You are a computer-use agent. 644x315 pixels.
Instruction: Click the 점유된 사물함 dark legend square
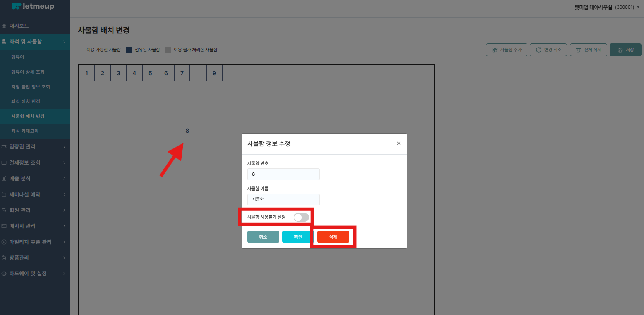(129, 50)
